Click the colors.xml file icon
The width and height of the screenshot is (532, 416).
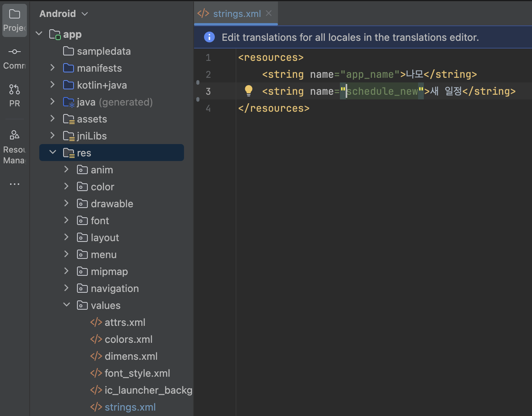tap(96, 339)
